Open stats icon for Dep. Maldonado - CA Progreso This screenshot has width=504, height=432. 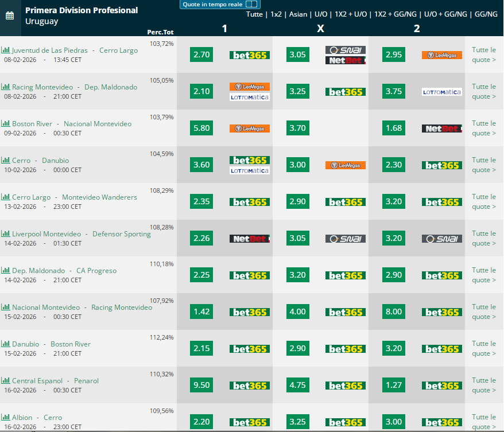[x=6, y=270]
